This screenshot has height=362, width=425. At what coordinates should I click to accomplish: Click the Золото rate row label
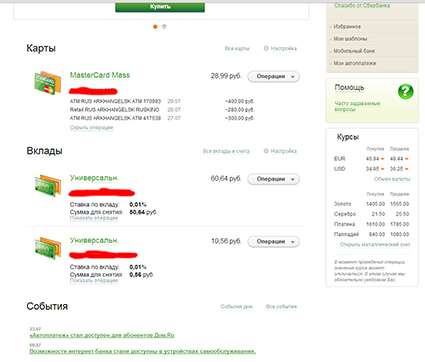click(x=342, y=204)
